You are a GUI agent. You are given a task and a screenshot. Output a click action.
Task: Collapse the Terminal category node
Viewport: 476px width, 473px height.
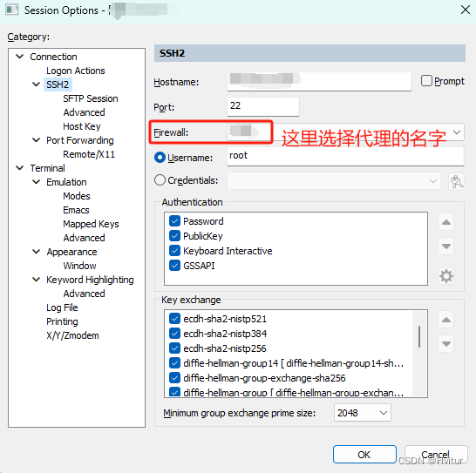click(20, 168)
